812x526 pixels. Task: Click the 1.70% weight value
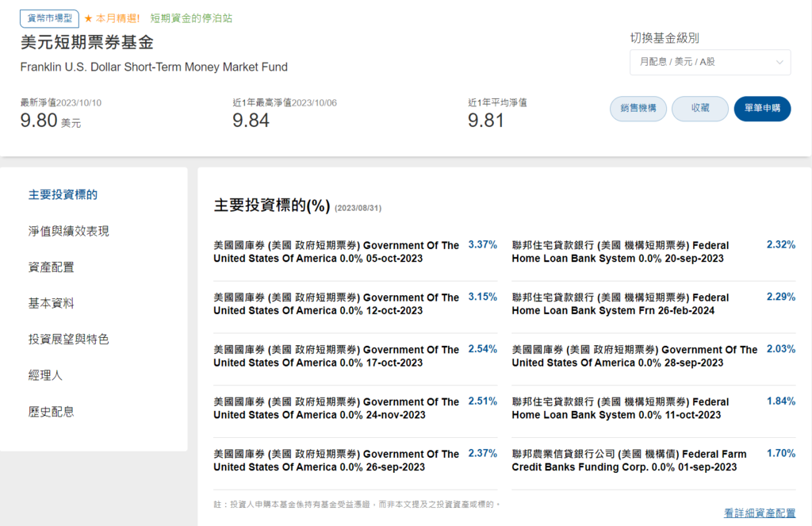click(x=781, y=454)
